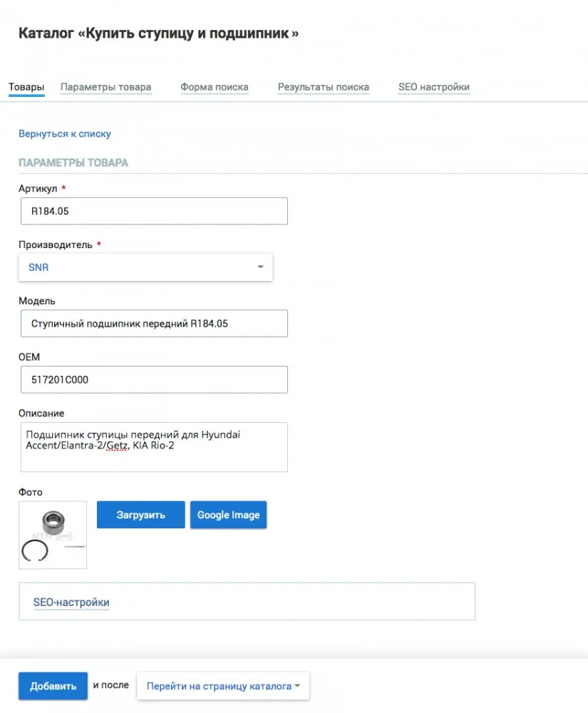Open the Параметры товара tab
This screenshot has width=588, height=713.
pyautogui.click(x=105, y=87)
